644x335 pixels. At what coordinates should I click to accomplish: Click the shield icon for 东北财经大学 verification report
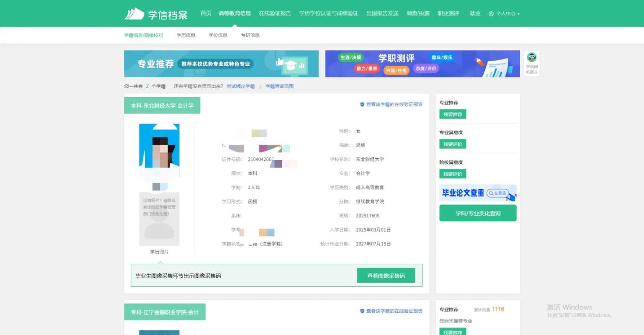(x=362, y=105)
